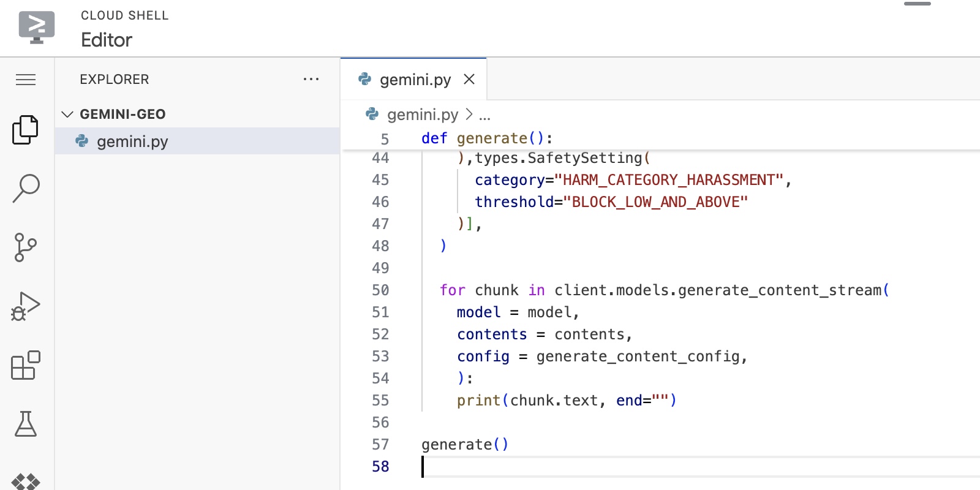Viewport: 980px width, 490px height.
Task: Open the Run and Debug icon
Action: click(x=26, y=306)
